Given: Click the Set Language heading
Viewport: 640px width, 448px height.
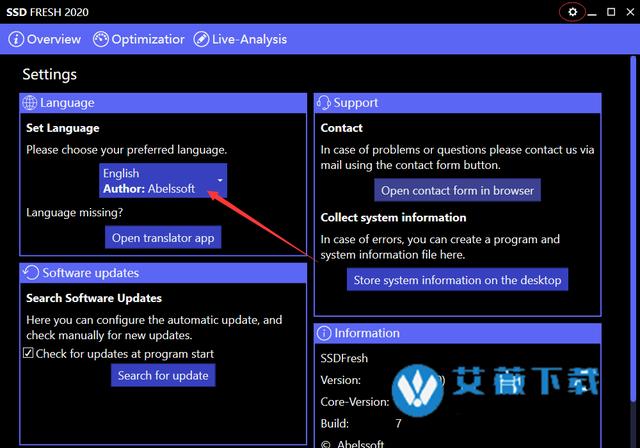Looking at the screenshot, I should [62, 128].
